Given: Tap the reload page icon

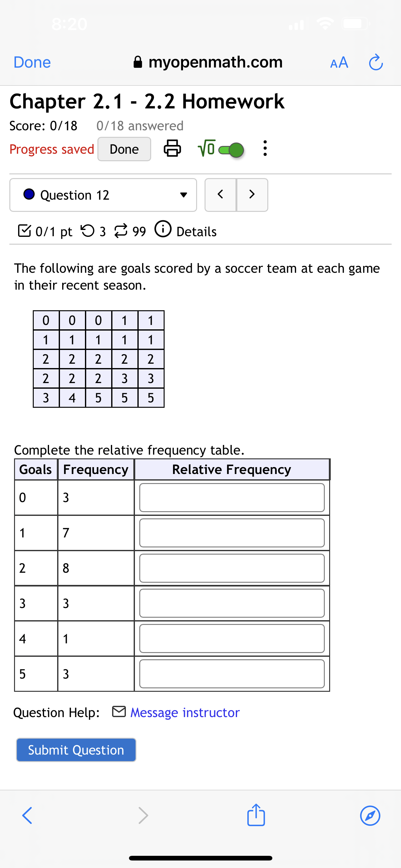Looking at the screenshot, I should point(376,62).
